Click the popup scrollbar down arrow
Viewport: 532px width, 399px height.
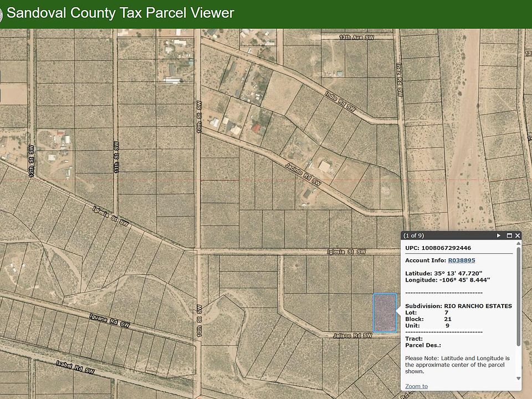[x=519, y=378]
